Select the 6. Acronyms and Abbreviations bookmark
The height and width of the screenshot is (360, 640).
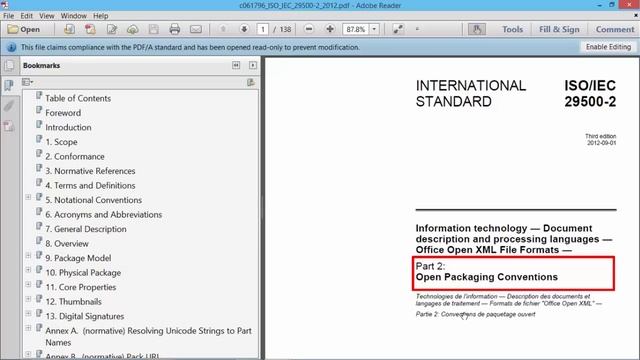[104, 214]
